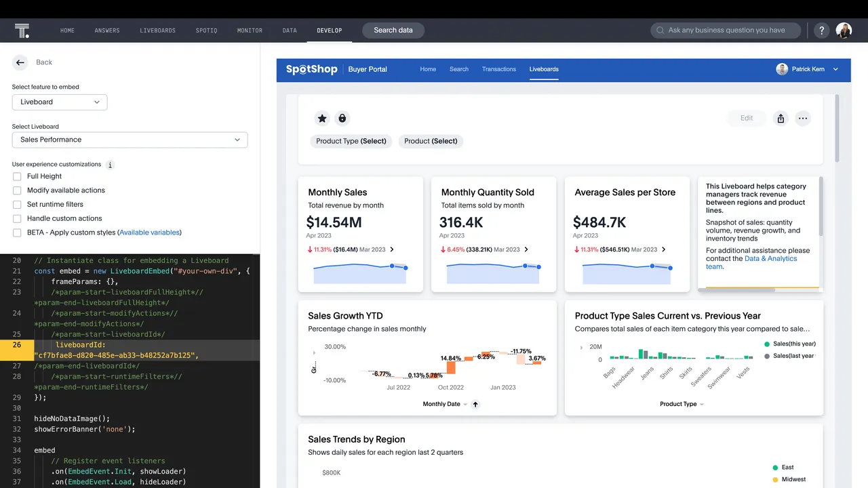Go to the HOME nav item
Screen dimensions: 868x488
[67, 30]
